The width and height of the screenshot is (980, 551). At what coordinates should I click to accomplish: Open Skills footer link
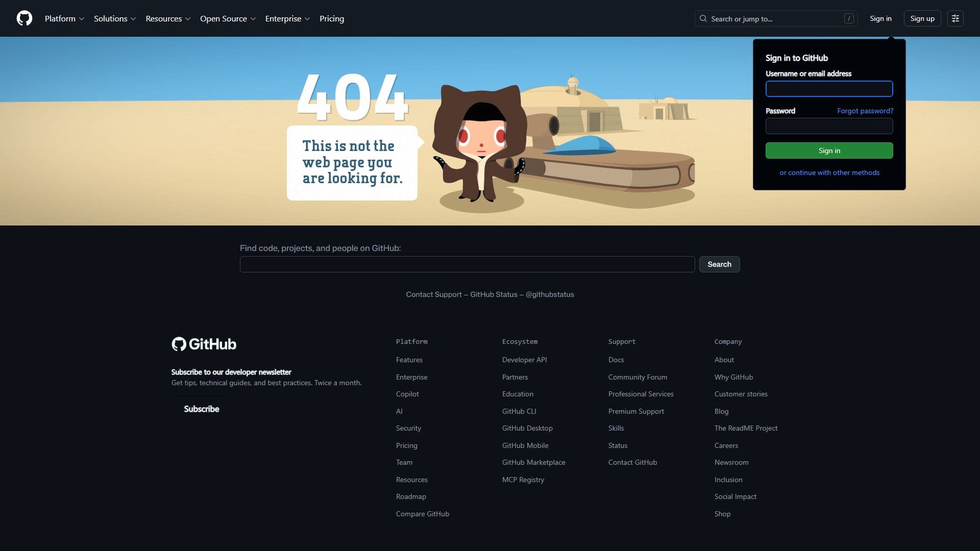click(616, 428)
